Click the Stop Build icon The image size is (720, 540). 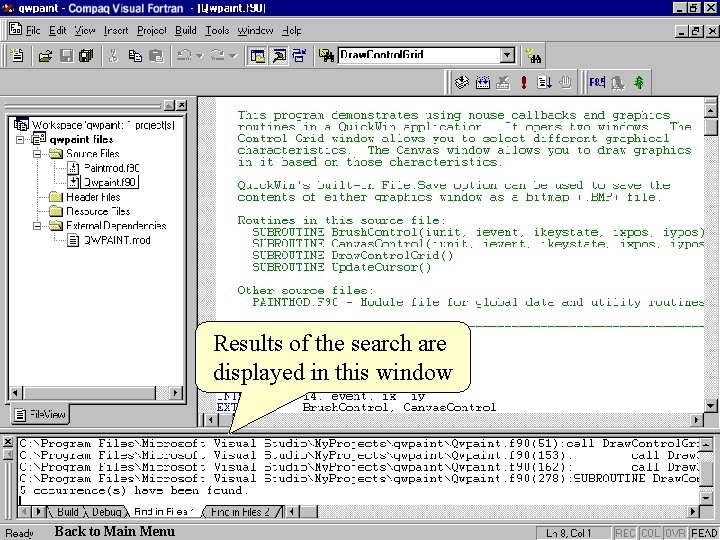(x=503, y=83)
